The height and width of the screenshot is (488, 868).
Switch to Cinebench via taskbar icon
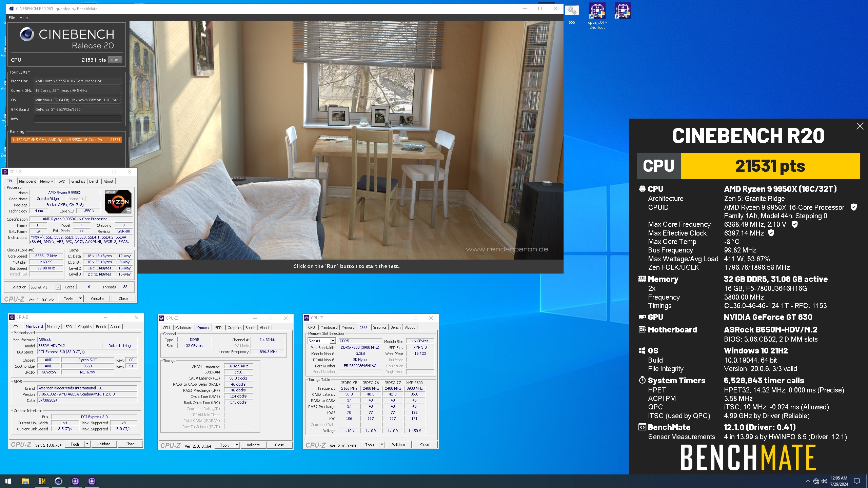pos(58,481)
